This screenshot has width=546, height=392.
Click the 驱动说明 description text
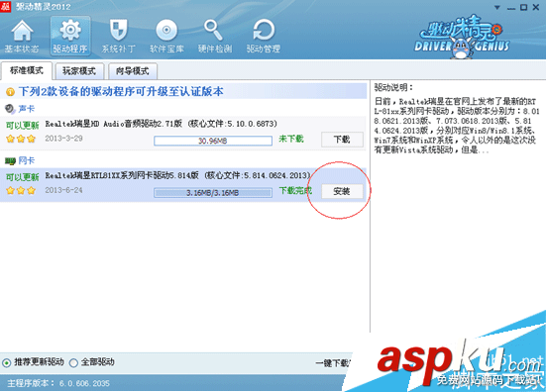[457, 126]
